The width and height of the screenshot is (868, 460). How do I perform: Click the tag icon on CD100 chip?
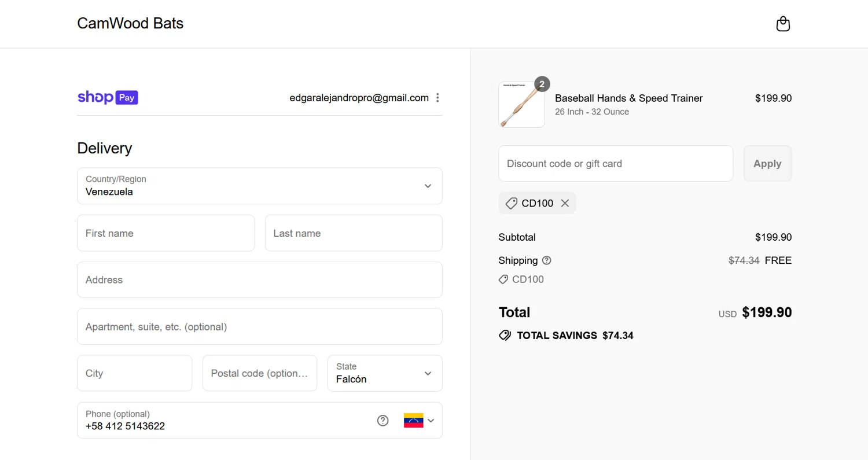click(511, 203)
